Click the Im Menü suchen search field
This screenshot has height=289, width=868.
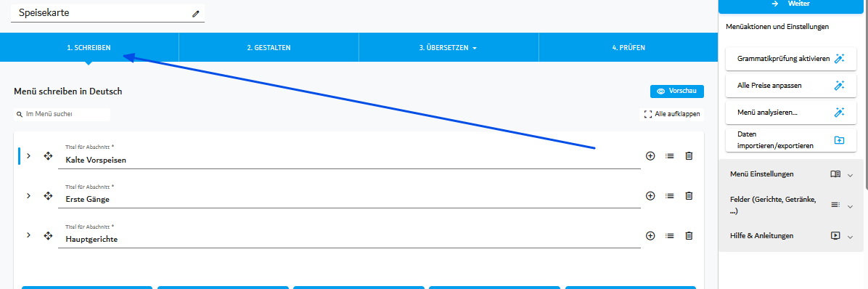tap(62, 114)
